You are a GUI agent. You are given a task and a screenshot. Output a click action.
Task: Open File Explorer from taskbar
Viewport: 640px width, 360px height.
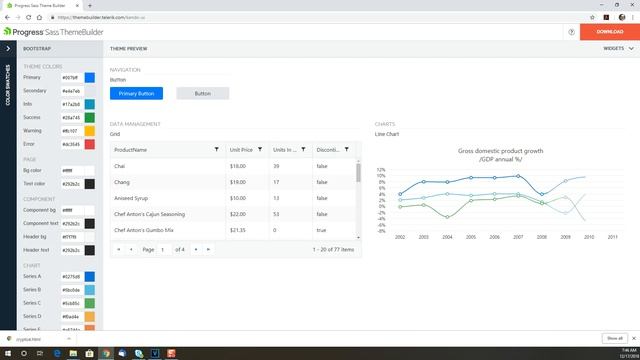coord(73,353)
